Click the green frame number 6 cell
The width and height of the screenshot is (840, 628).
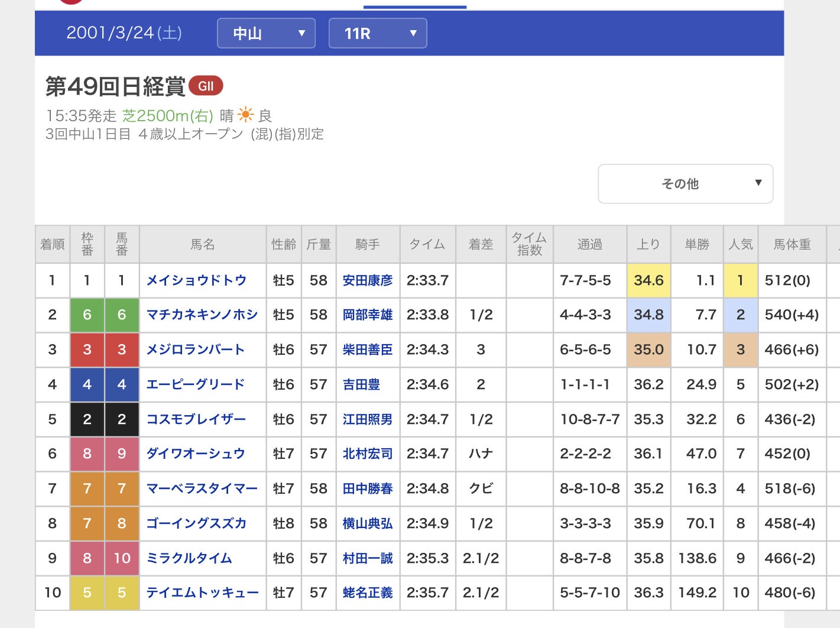(87, 315)
